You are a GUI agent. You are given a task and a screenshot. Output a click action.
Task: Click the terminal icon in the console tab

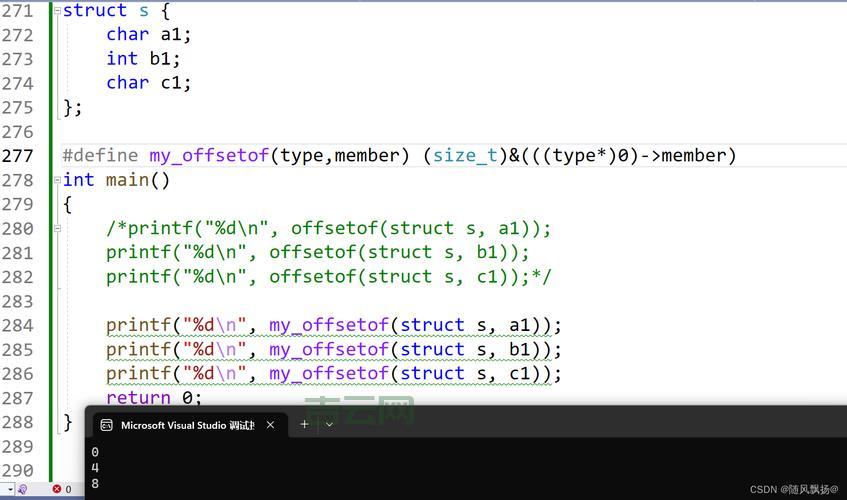pyautogui.click(x=107, y=425)
